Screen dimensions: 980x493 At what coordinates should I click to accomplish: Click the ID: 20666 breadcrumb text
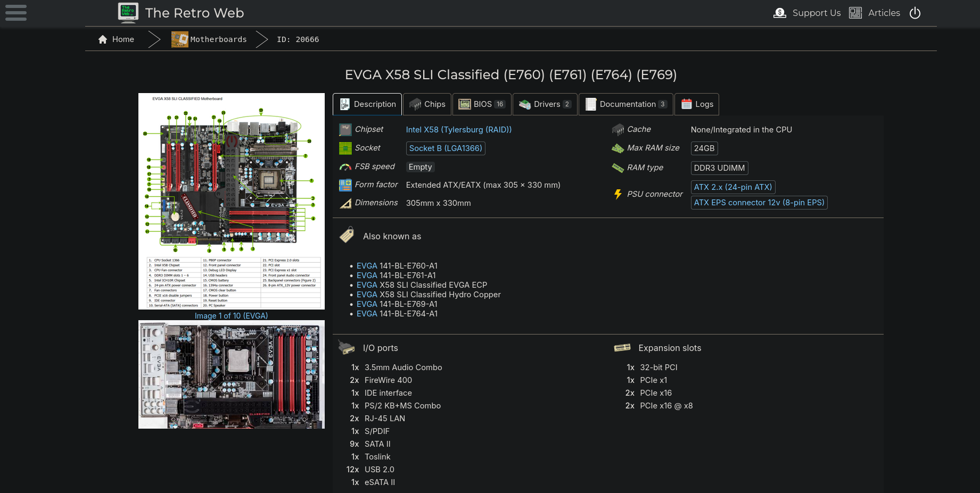pos(298,39)
